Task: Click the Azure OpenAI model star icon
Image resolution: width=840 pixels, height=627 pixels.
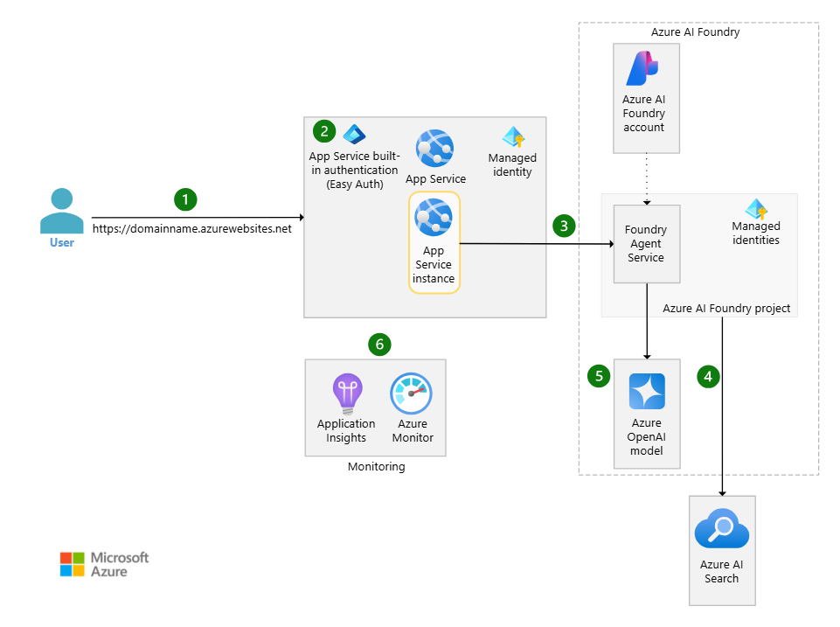Action: (x=647, y=391)
